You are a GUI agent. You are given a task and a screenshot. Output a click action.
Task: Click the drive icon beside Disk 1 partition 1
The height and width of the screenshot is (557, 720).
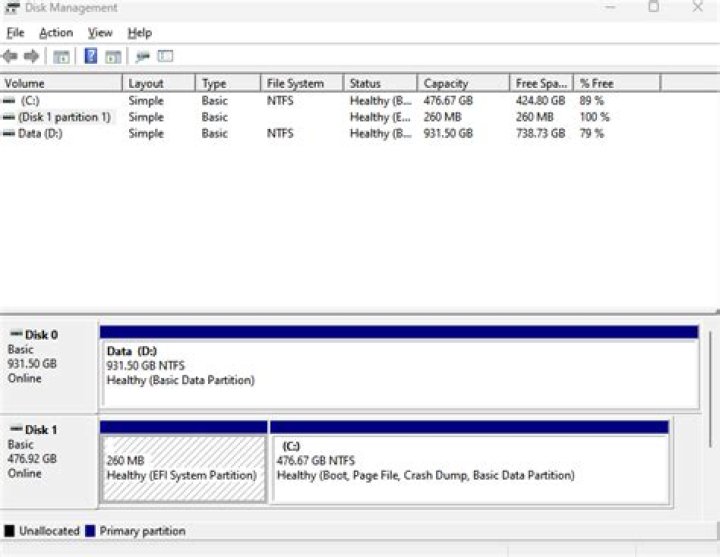click(9, 117)
